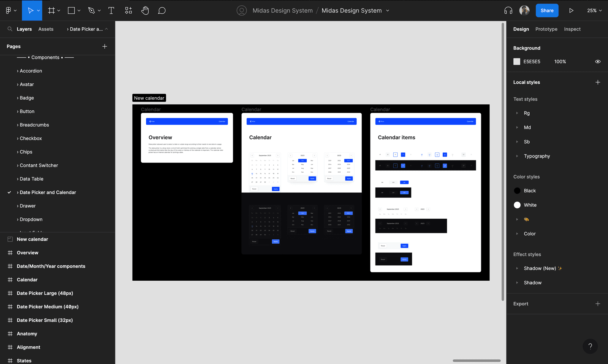Image resolution: width=608 pixels, height=364 pixels.
Task: Open the Resources components tool
Action: coord(128,11)
